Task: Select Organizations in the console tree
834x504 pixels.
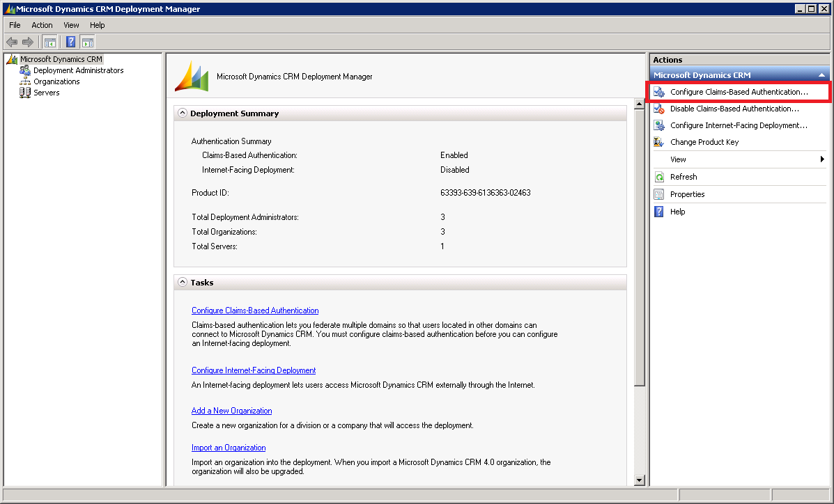Action: 57,81
